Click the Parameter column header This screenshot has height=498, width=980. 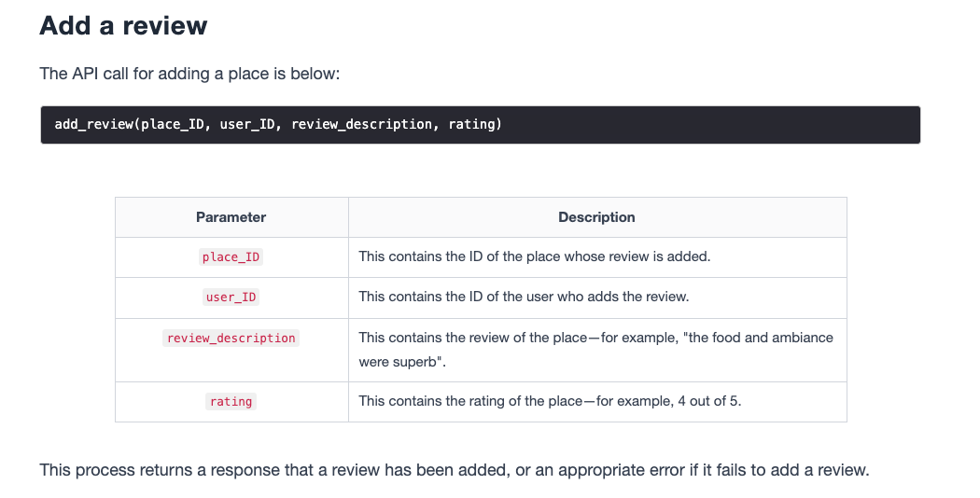(x=231, y=216)
